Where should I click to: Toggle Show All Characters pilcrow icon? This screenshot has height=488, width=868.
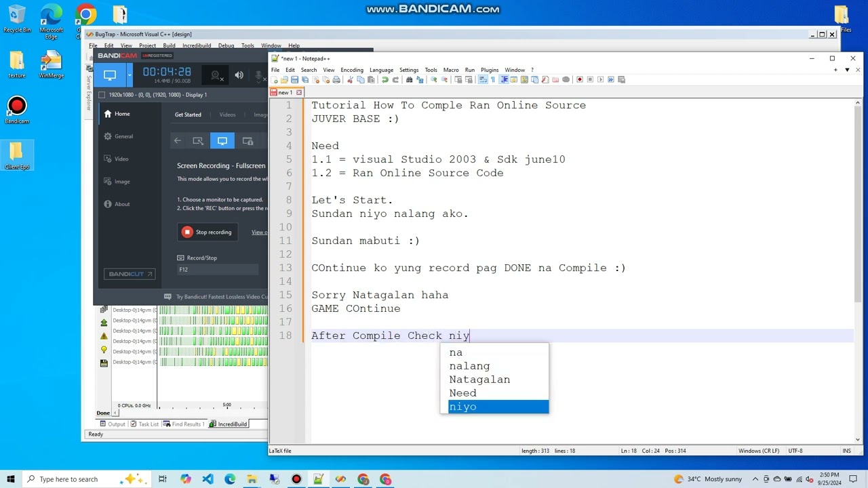493,79
